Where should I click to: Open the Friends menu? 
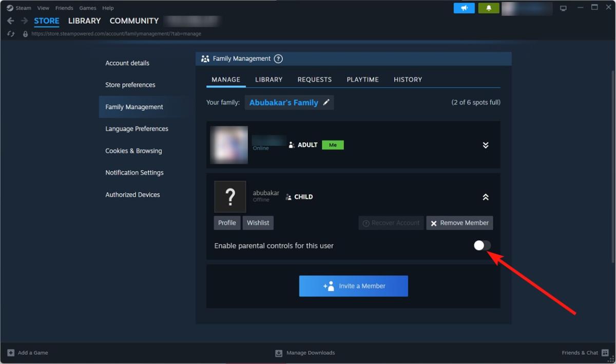pyautogui.click(x=64, y=8)
